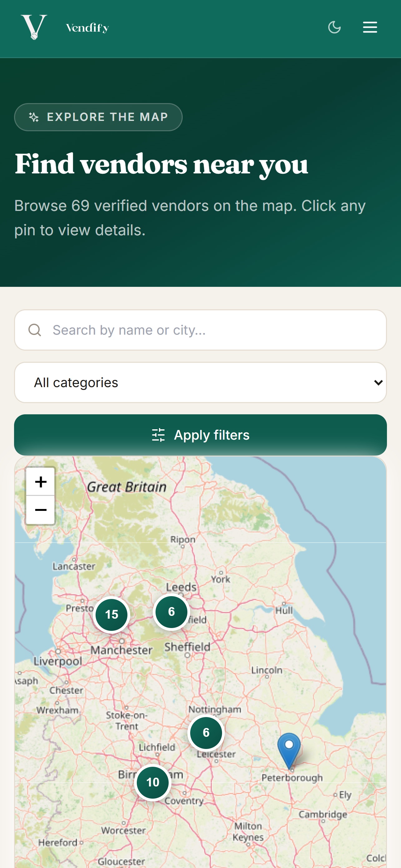Click the York label on the map
This screenshot has width=401, height=868.
click(x=220, y=579)
